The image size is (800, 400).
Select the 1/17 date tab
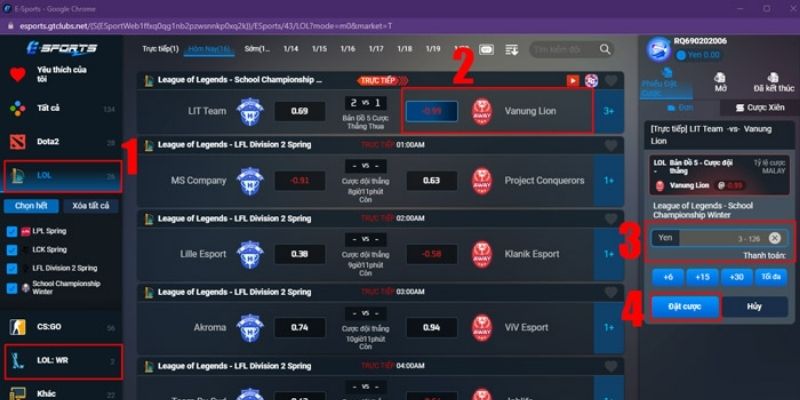(x=376, y=49)
